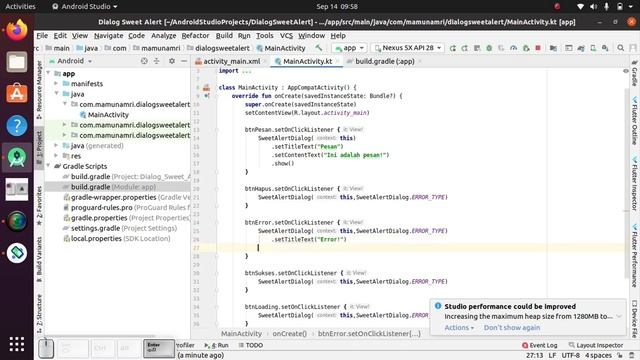640x360 pixels.
Task: Open the Nexus 5X API 28 device dropdown
Action: pyautogui.click(x=408, y=48)
